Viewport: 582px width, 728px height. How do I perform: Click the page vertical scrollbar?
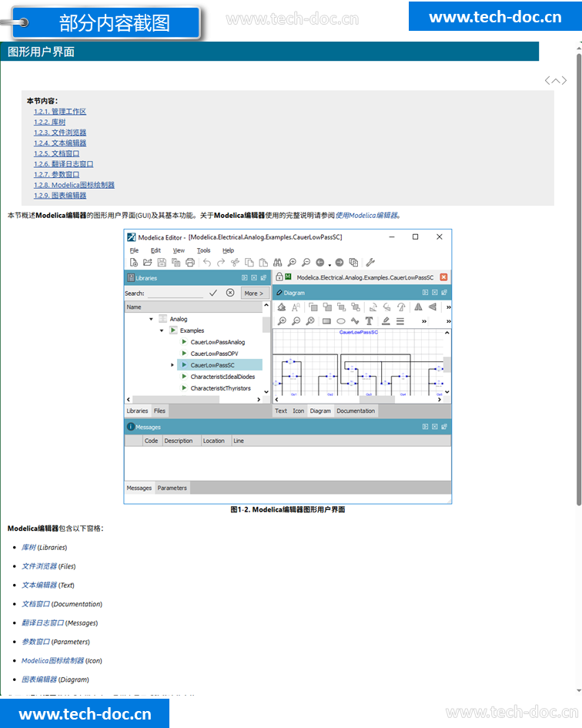(578, 279)
